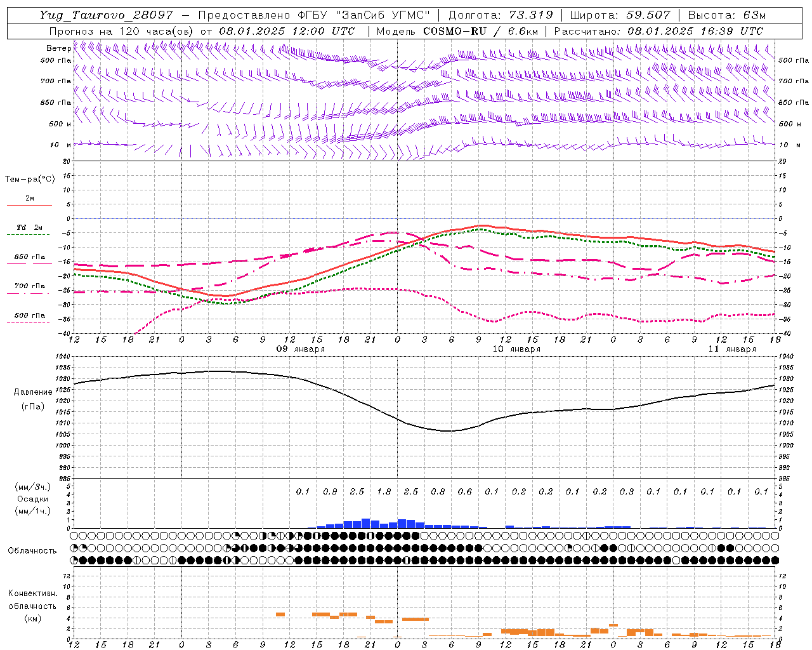Click the model name COSMO-RU / 6.6км
This screenshot has width=812, height=650.
(x=480, y=31)
